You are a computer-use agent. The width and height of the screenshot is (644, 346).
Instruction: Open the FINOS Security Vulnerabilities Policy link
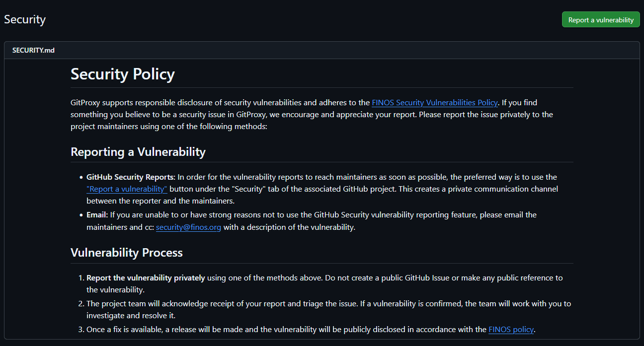[434, 103]
